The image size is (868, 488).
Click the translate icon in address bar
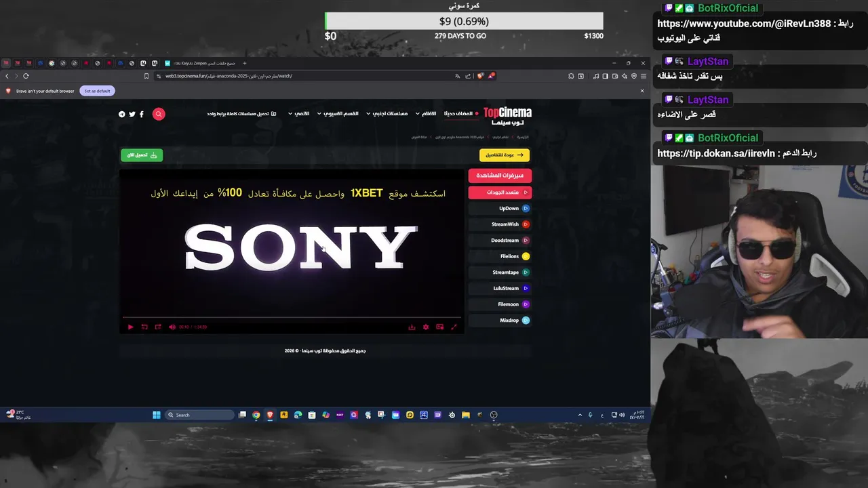point(458,76)
